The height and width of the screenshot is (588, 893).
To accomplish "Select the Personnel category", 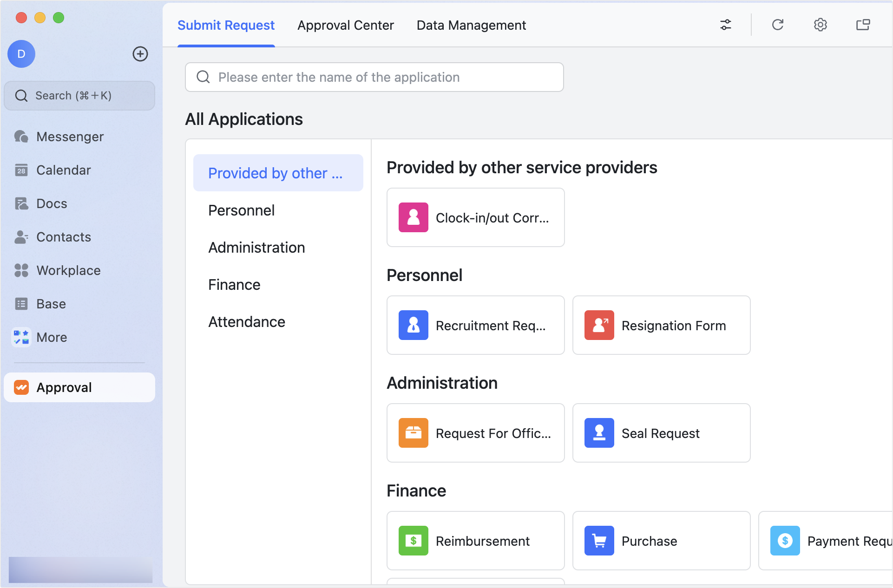I will pos(241,210).
